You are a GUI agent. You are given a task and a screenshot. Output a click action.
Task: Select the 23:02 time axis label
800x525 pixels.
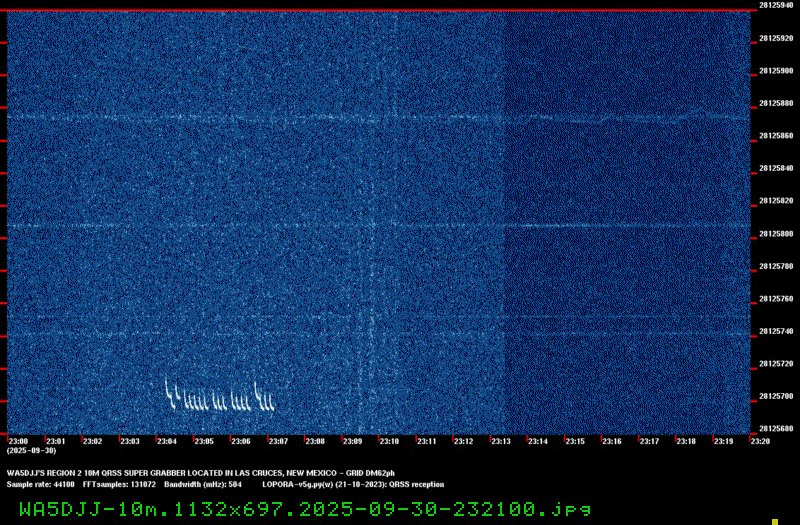tap(92, 441)
